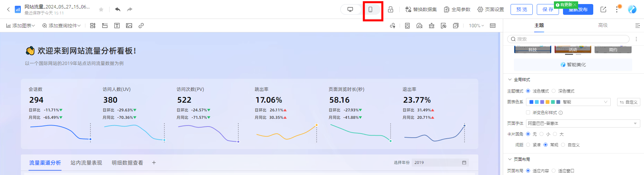Screen dimensions: 644x175
Task: Switch to desktop layout view icon
Action: pos(350,9)
